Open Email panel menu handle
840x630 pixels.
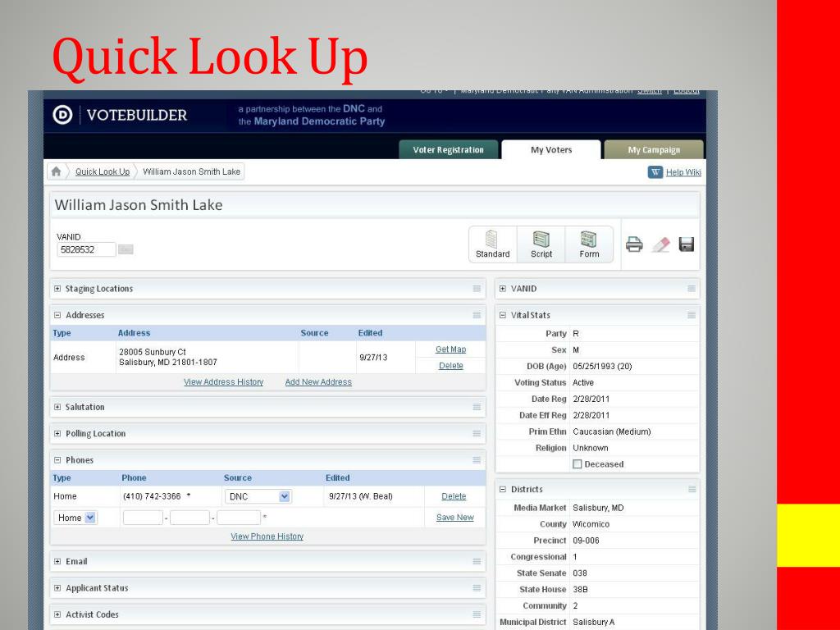click(x=477, y=561)
